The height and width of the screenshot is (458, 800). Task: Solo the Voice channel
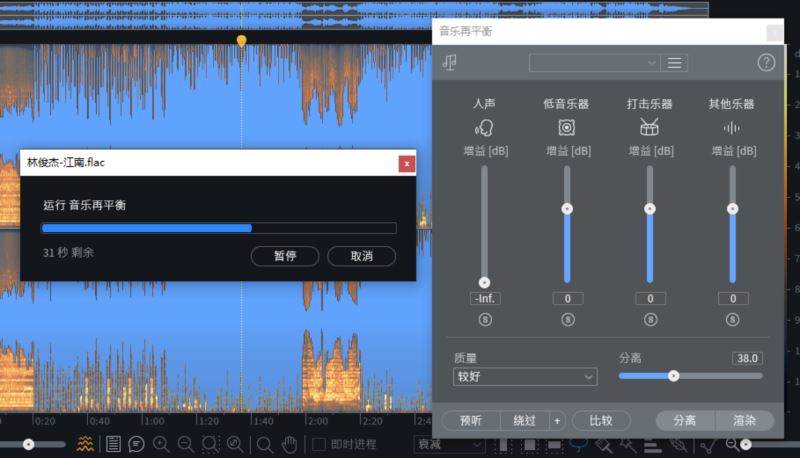pyautogui.click(x=485, y=320)
